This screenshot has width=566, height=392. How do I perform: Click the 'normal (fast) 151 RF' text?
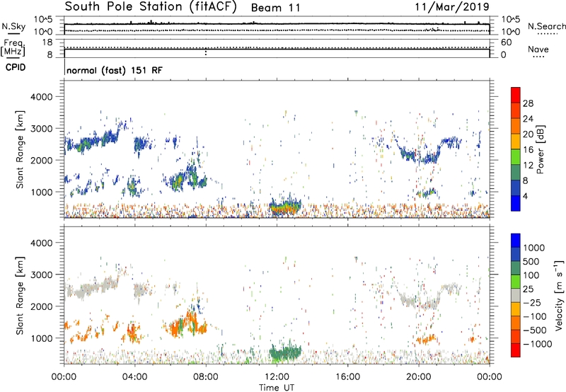[x=115, y=70]
